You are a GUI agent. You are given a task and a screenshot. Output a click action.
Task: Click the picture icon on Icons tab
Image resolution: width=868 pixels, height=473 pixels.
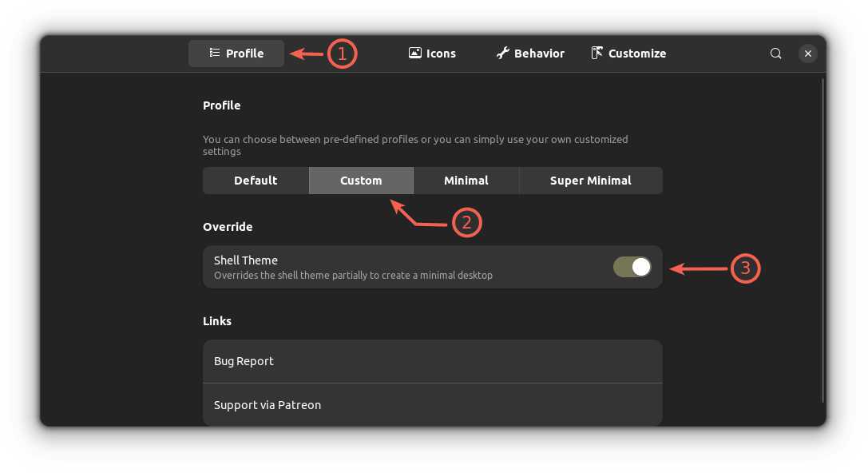pyautogui.click(x=414, y=54)
